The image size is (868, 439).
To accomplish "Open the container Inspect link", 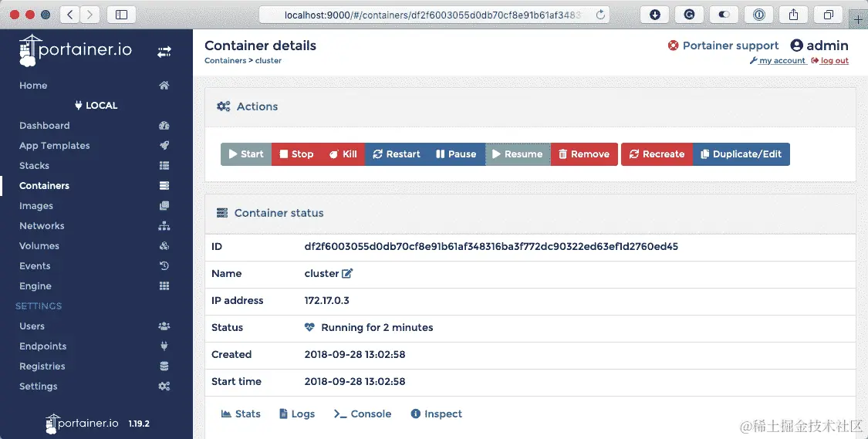I will pyautogui.click(x=436, y=414).
